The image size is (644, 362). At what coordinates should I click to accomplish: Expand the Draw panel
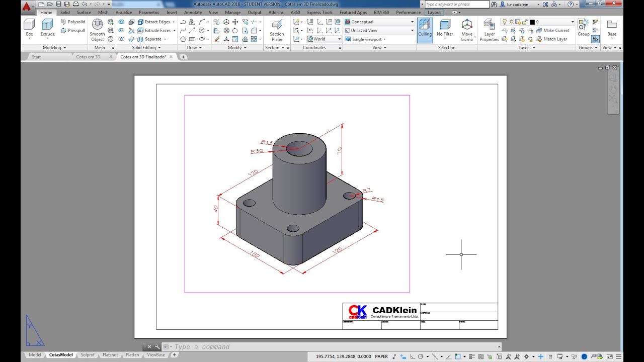[x=194, y=48]
